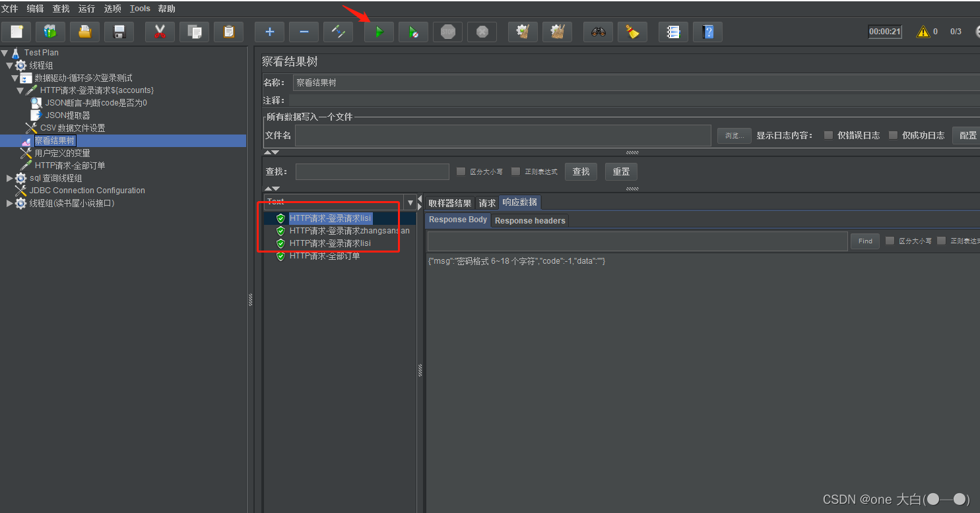
Task: Select JSON断言-判断code是否为0 tree node
Action: (x=96, y=103)
